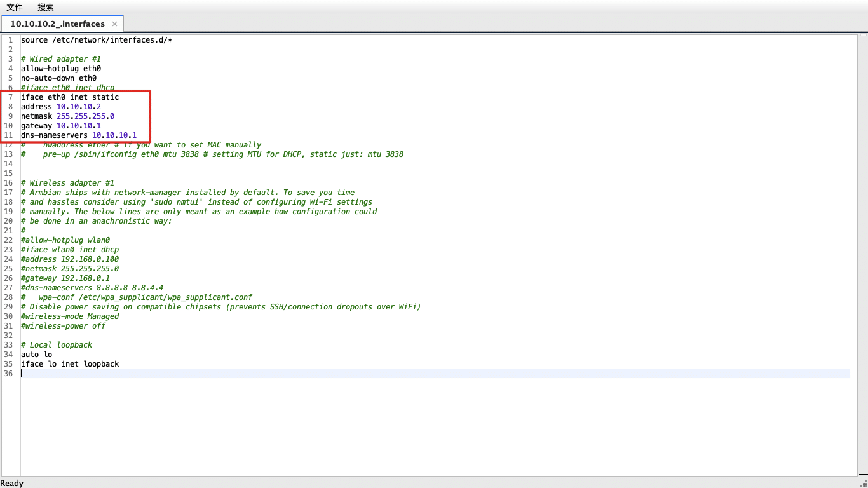Click line number 36 in the gutter

8,374
